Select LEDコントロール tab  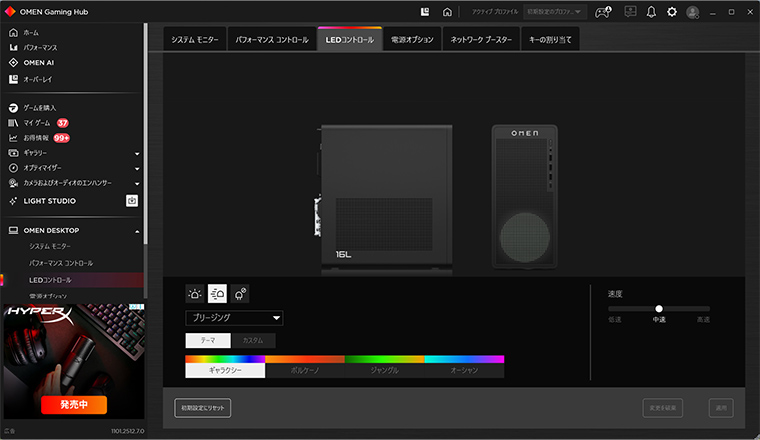pyautogui.click(x=350, y=39)
